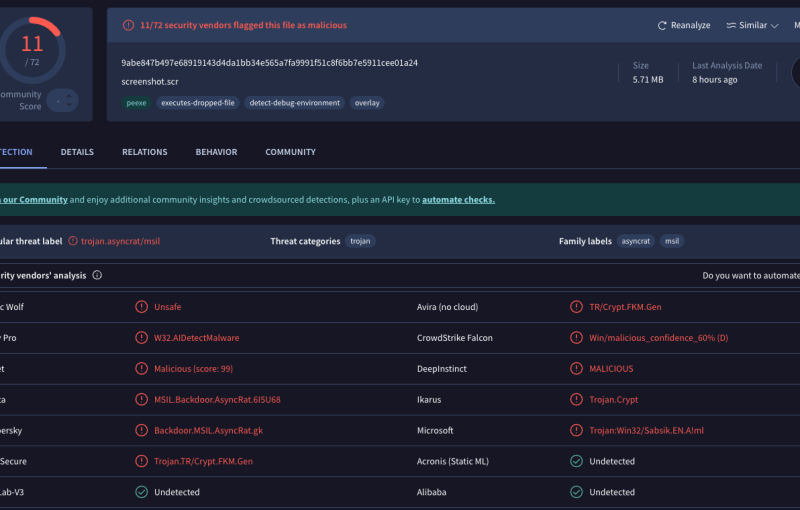This screenshot has height=510, width=800.
Task: Open the Relations tab
Action: tap(144, 152)
